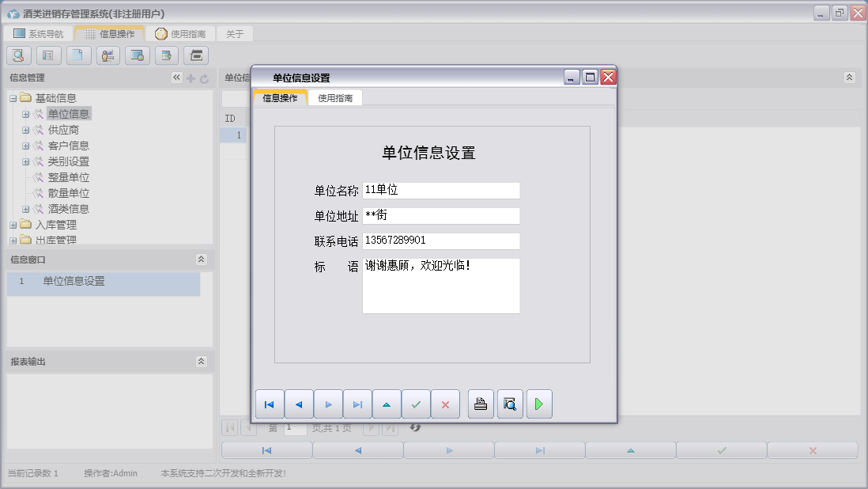The width and height of the screenshot is (868, 489).
Task: Collapse the 基础信息 tree folder
Action: pos(13,98)
